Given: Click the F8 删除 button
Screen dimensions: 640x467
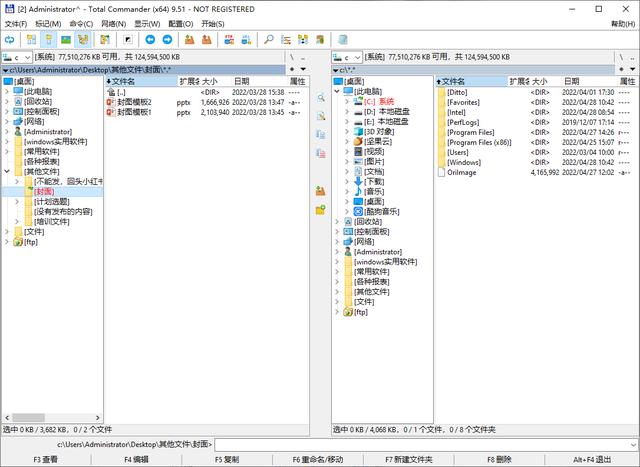Looking at the screenshot, I should [x=499, y=460].
